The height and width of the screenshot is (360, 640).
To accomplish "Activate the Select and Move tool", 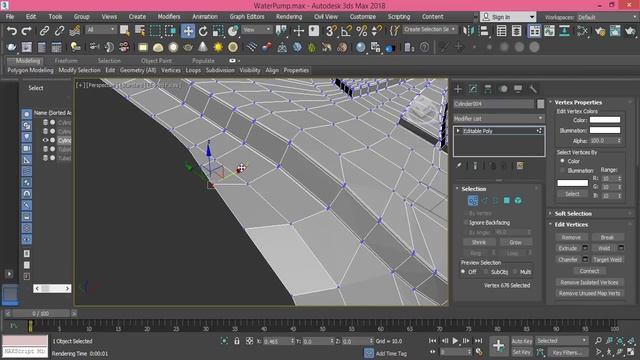I will click(188, 31).
